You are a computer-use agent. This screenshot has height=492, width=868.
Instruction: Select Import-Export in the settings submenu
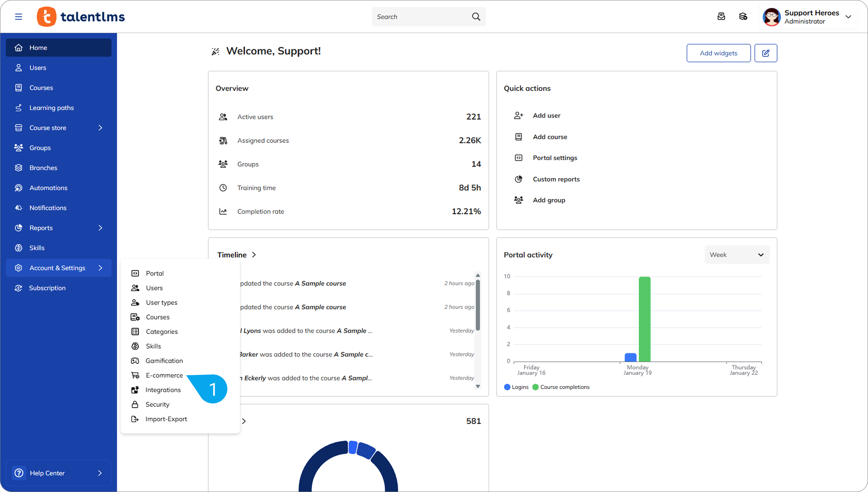tap(166, 419)
